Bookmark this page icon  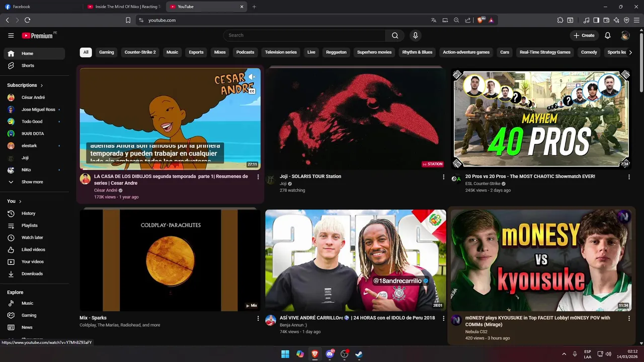pyautogui.click(x=128, y=20)
